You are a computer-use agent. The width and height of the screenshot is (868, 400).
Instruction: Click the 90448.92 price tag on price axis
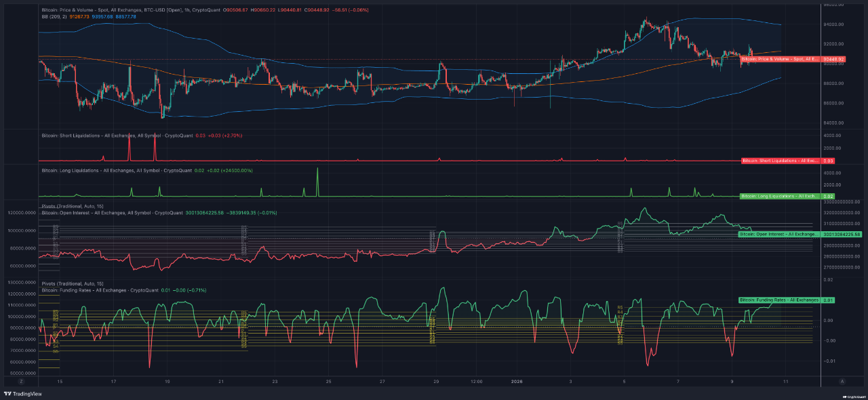833,60
